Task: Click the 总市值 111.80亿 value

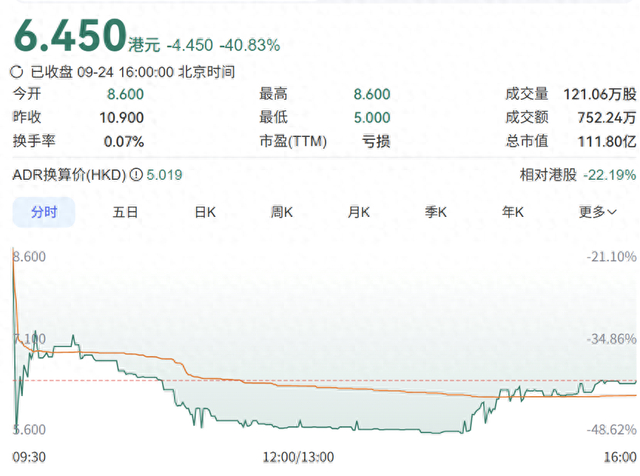Action: (607, 142)
